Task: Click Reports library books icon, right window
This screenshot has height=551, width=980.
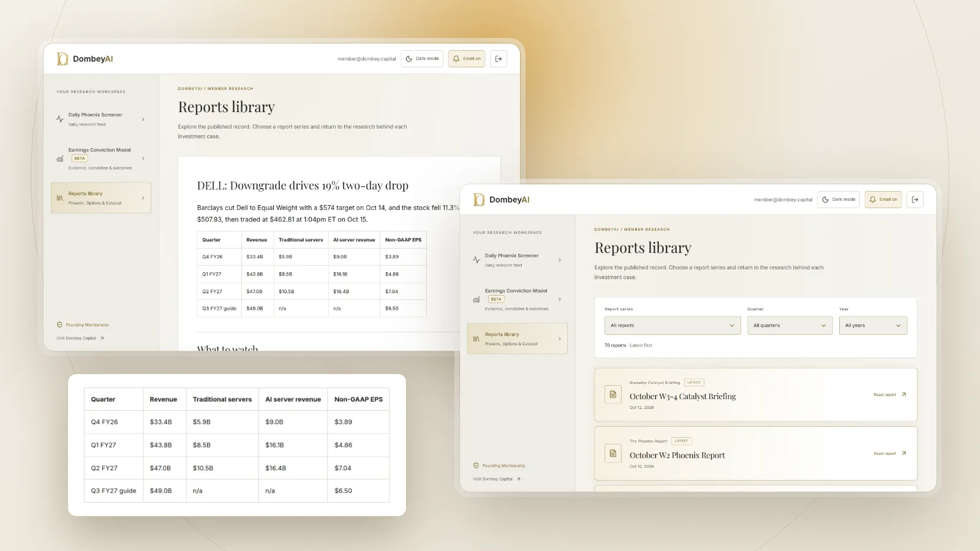Action: [x=477, y=339]
